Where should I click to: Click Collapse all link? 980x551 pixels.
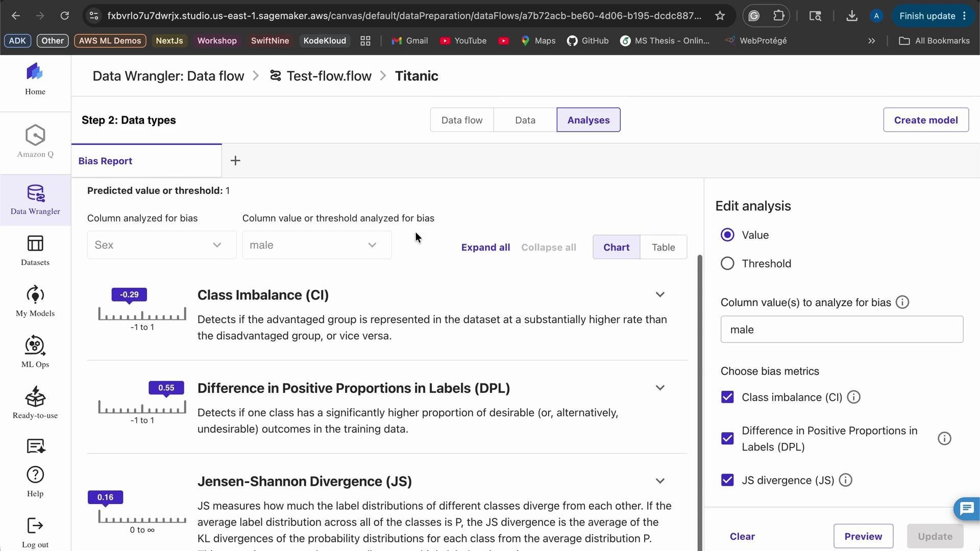pyautogui.click(x=549, y=247)
